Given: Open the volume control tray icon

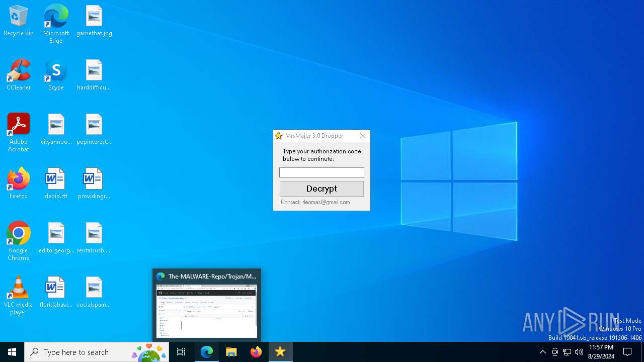Looking at the screenshot, I should click(x=579, y=352).
